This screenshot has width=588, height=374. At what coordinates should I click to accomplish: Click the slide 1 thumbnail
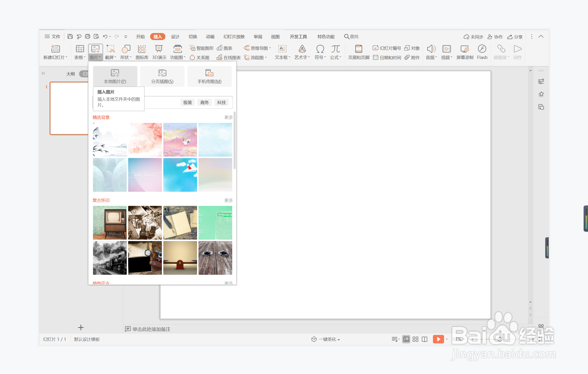tap(69, 108)
